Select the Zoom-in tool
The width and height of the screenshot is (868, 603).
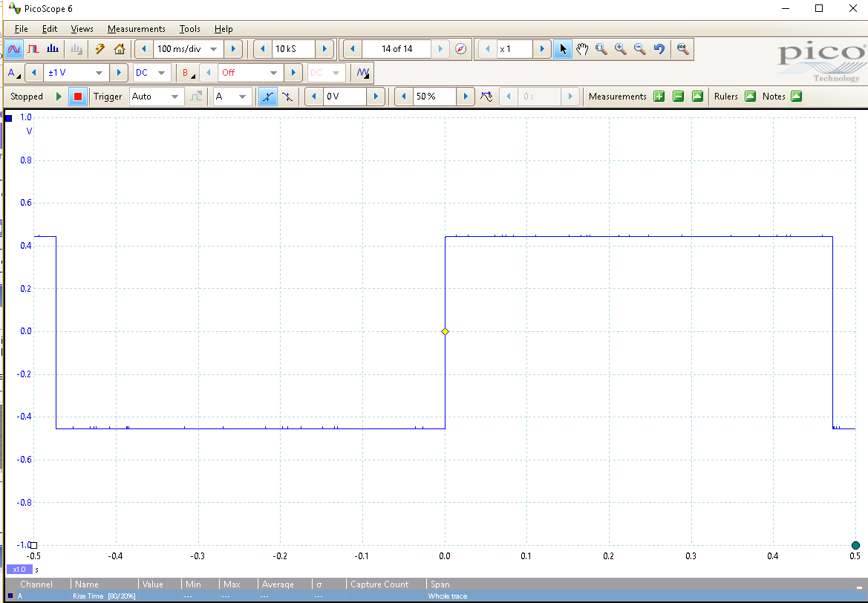(621, 49)
